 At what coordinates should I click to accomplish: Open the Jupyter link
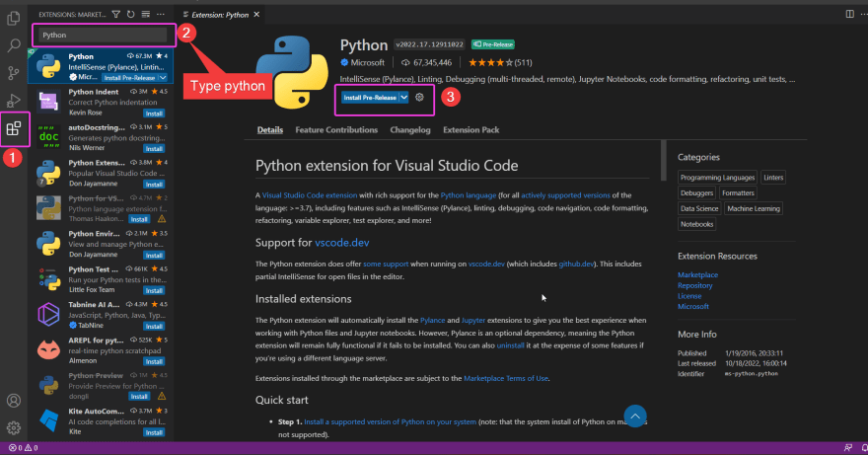473,321
